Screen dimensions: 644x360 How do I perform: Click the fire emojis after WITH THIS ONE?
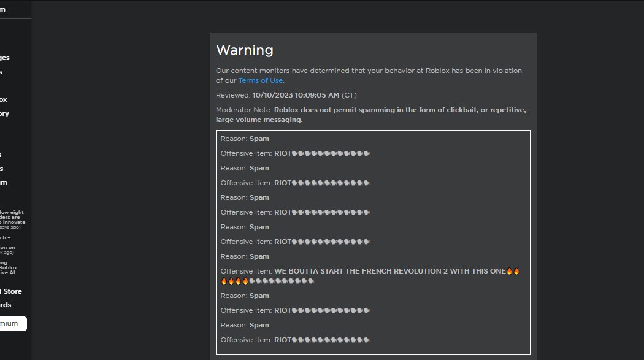pyautogui.click(x=513, y=271)
